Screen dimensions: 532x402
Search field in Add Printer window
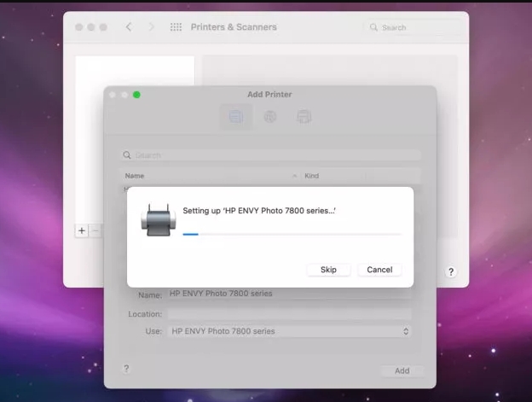(270, 155)
